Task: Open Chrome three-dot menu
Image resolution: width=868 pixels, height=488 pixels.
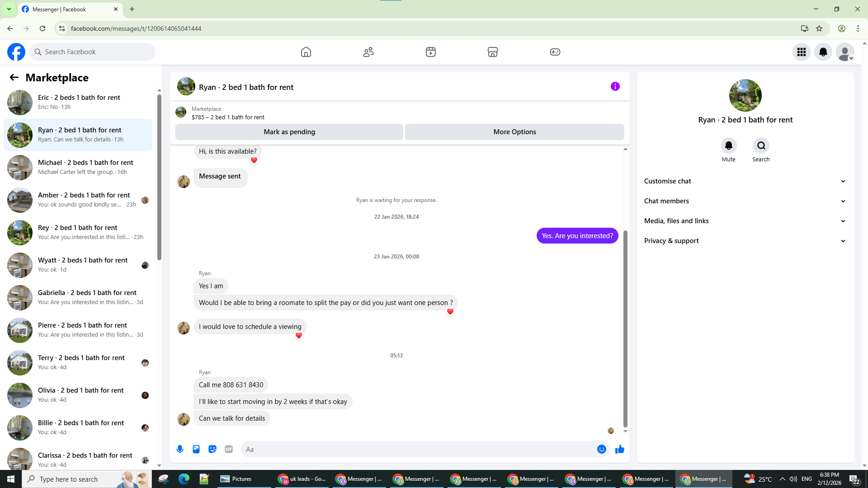Action: [858, 28]
